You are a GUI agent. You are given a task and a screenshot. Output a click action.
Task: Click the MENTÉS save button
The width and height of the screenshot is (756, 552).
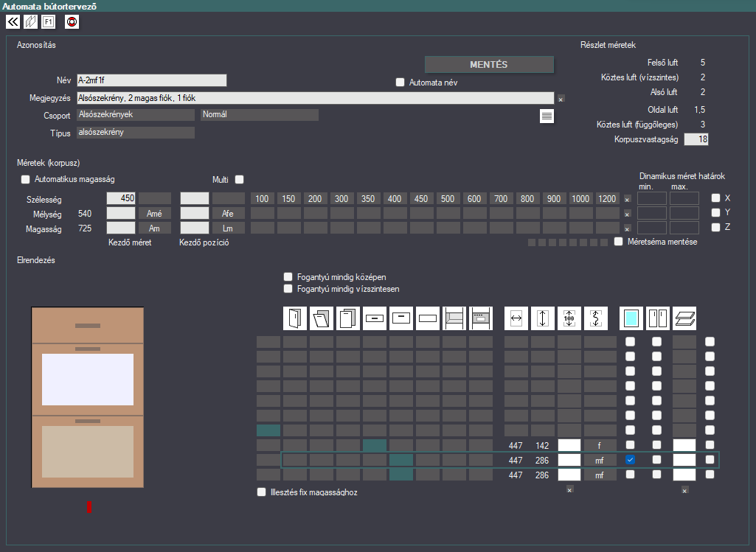pyautogui.click(x=489, y=65)
